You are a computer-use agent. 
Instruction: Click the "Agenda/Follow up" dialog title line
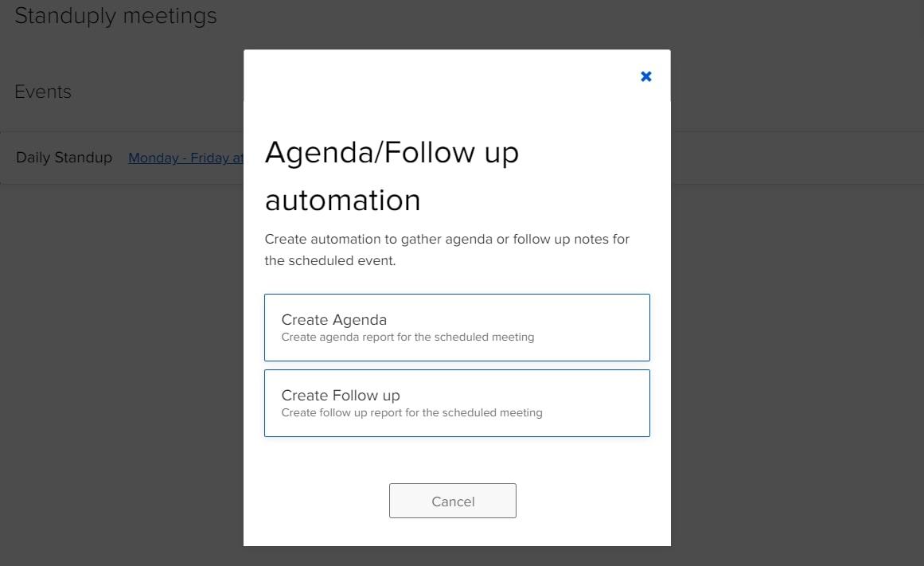coord(392,151)
